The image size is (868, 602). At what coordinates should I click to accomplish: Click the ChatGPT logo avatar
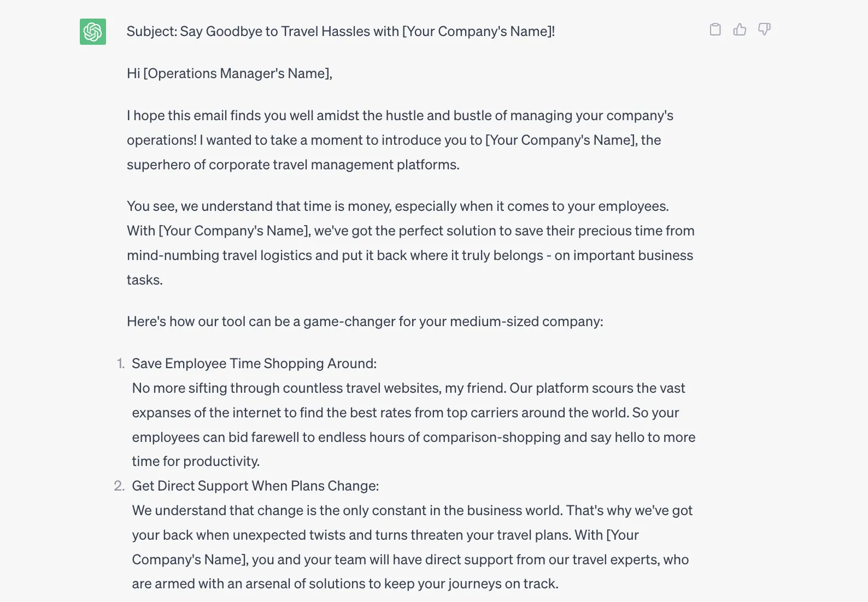93,32
